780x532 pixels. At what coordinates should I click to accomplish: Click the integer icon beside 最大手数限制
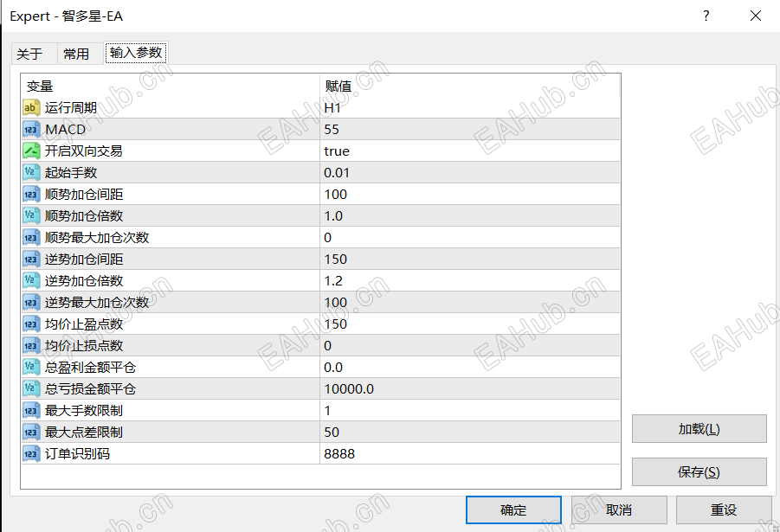tap(31, 410)
